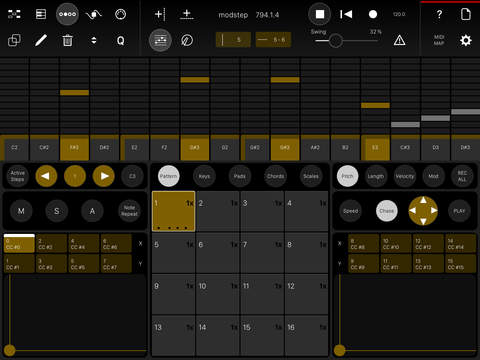Select the Pads tab
The width and height of the screenshot is (480, 360).
point(240,176)
